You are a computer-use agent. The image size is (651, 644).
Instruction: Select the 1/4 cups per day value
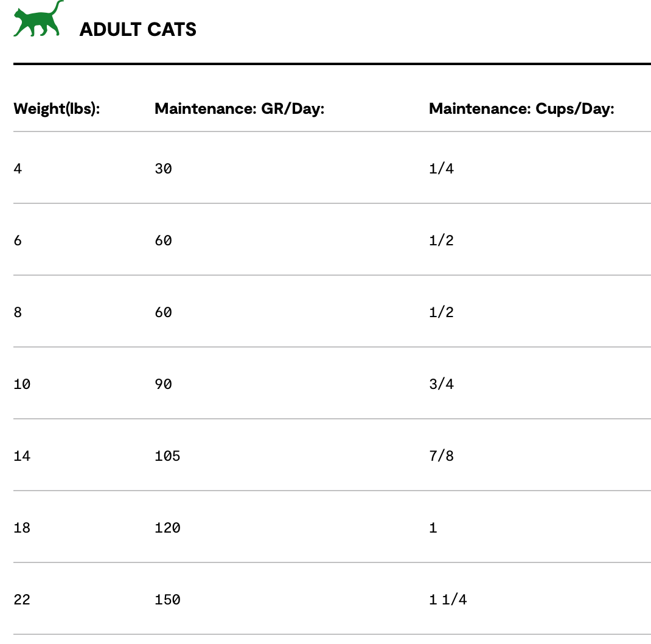click(441, 169)
